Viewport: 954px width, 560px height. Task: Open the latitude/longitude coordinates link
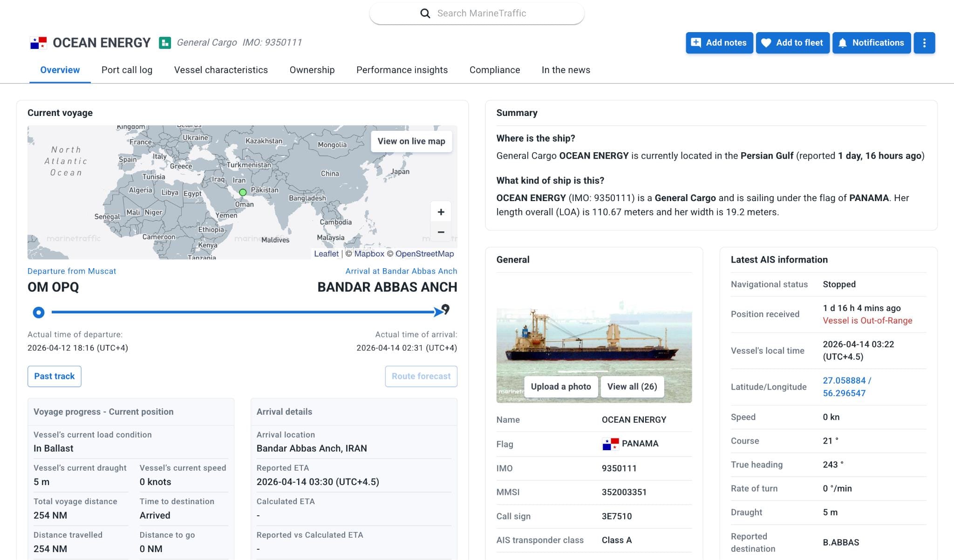pos(846,386)
